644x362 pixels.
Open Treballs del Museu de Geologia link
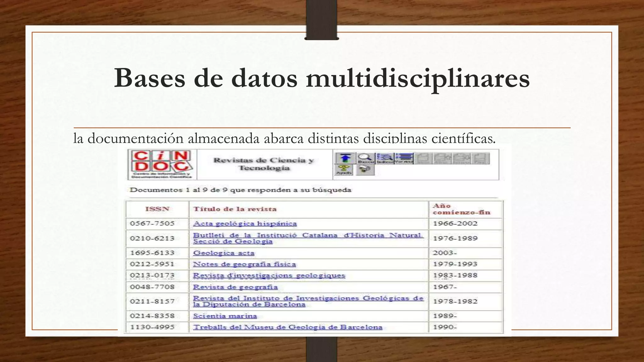(288, 327)
